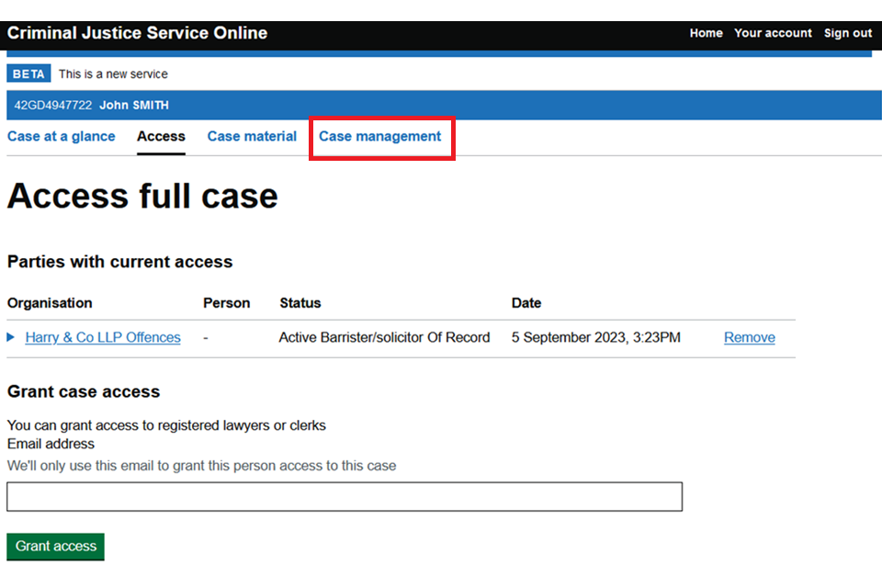The width and height of the screenshot is (882, 588).
Task: Click the Criminal Justice Service Online title
Action: click(x=137, y=33)
